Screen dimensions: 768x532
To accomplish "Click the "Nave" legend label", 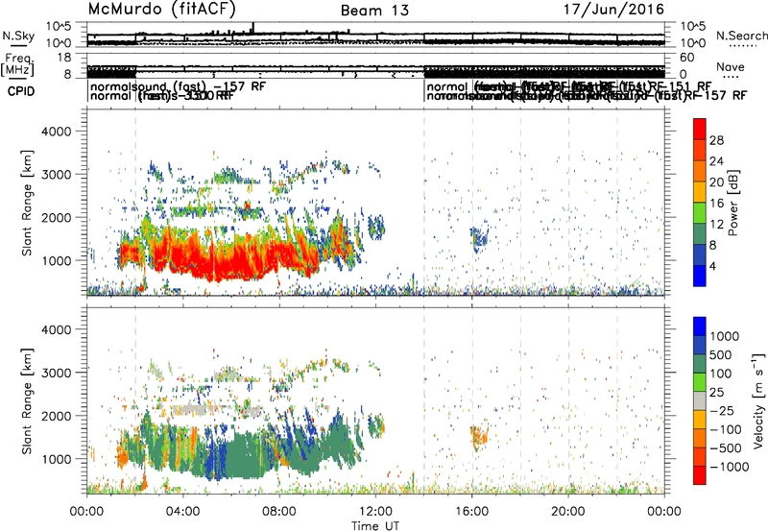I will pos(730,66).
